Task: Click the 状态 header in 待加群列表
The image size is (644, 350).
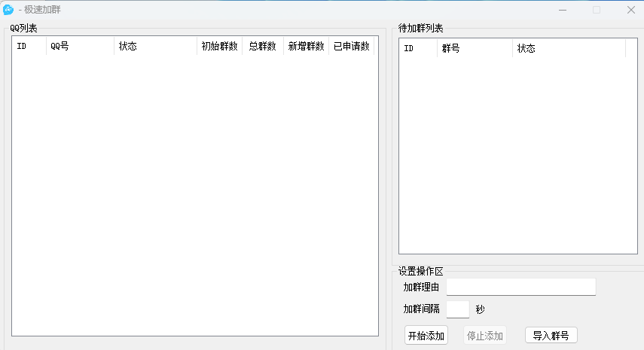Action: click(x=569, y=49)
